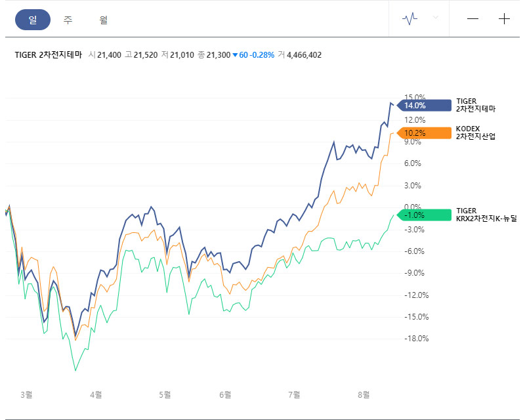The width and height of the screenshot is (525, 420).
Task: Click the volume value 4,466,402
Action: click(304, 55)
